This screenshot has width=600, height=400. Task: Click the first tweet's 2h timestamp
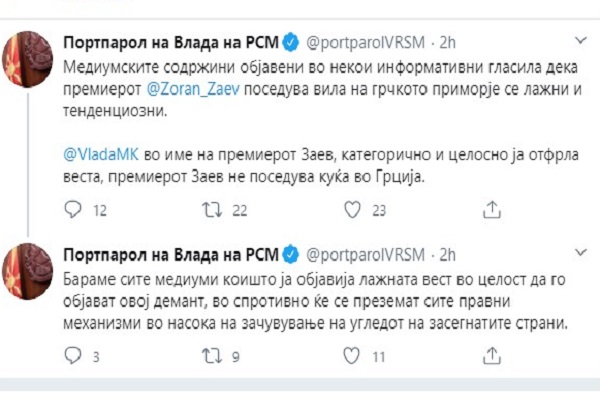click(447, 42)
